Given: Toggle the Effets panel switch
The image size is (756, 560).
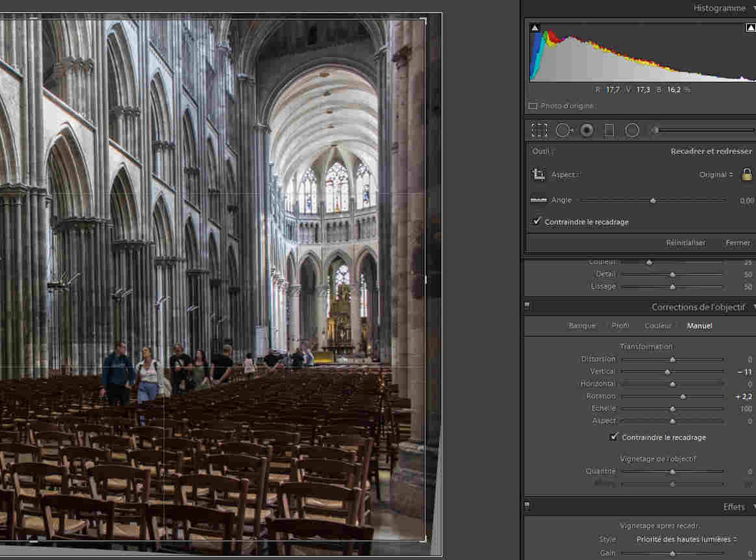Looking at the screenshot, I should coord(527,506).
